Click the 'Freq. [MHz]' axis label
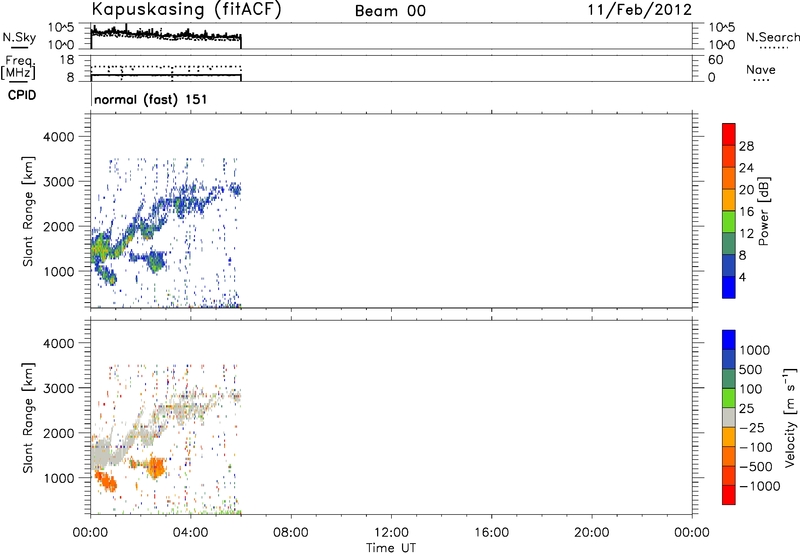The image size is (800, 554). coord(18,68)
